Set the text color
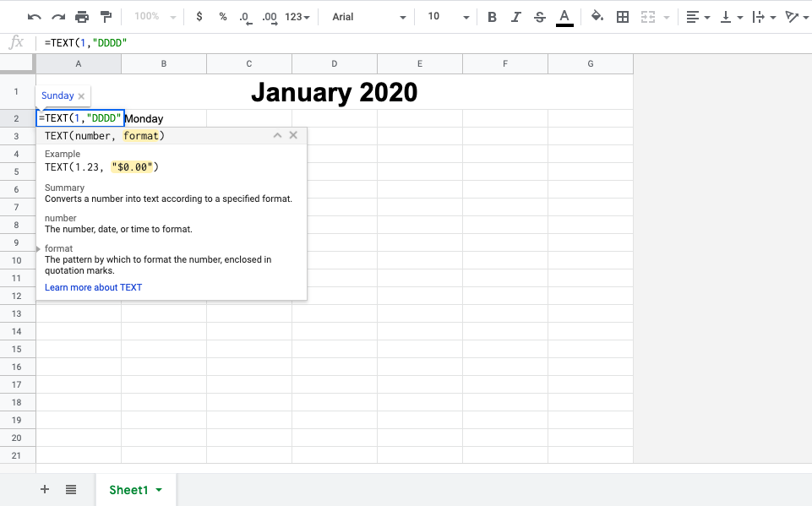812x506 pixels. [x=564, y=16]
